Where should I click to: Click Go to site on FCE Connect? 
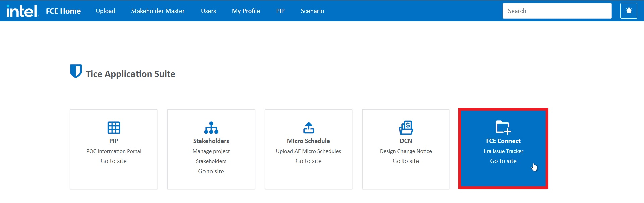pyautogui.click(x=503, y=161)
